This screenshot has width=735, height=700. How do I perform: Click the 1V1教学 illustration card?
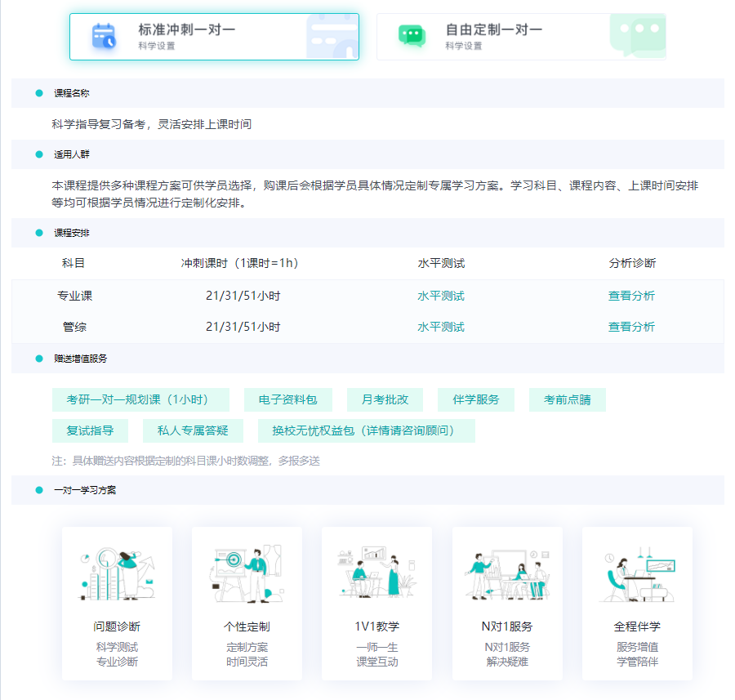[x=377, y=604]
